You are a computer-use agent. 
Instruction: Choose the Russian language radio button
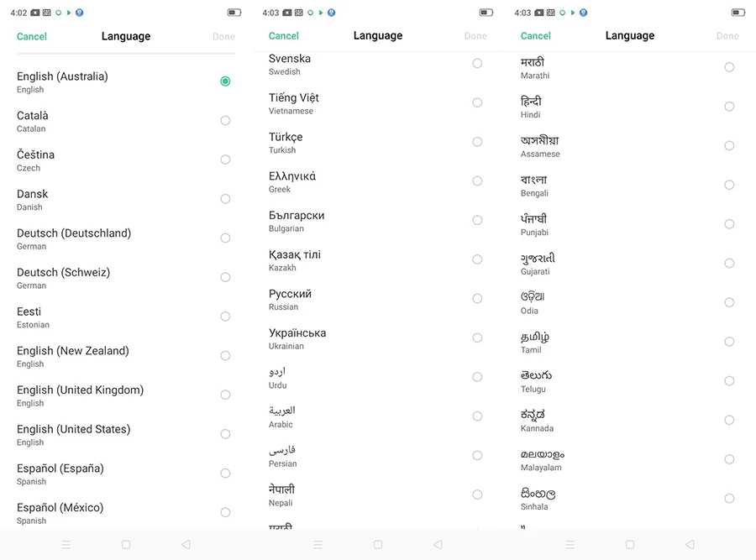(477, 299)
